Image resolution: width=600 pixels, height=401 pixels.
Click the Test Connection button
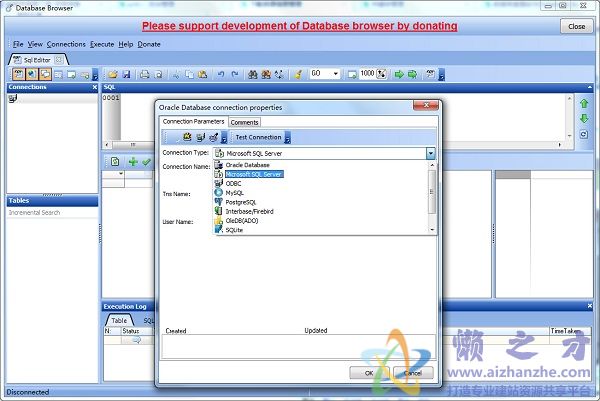coord(258,137)
